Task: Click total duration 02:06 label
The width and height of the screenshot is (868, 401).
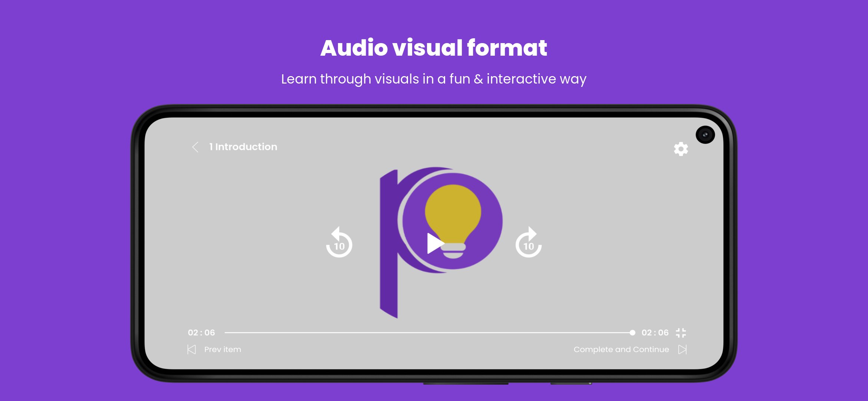Action: [655, 333]
